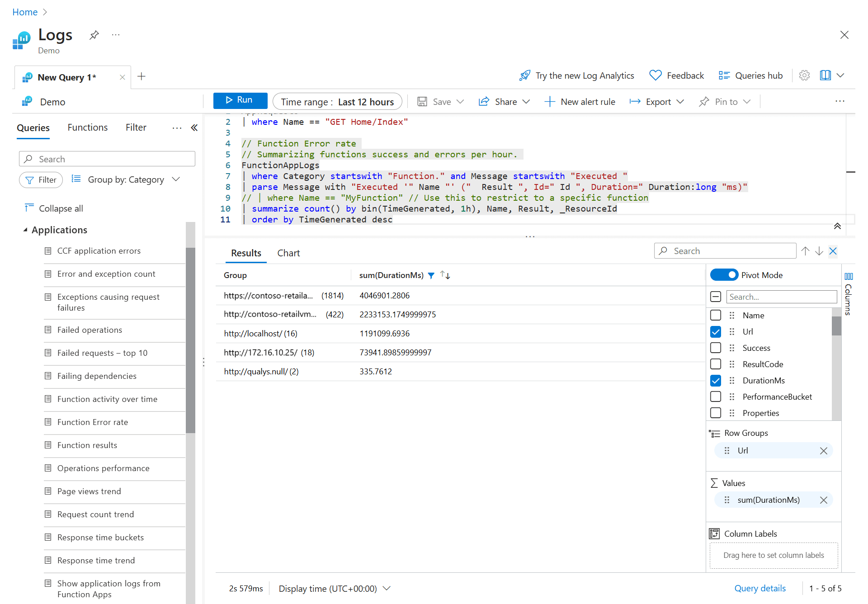Check the Success column checkbox
Viewport: 868px width, 604px height.
[x=716, y=348]
